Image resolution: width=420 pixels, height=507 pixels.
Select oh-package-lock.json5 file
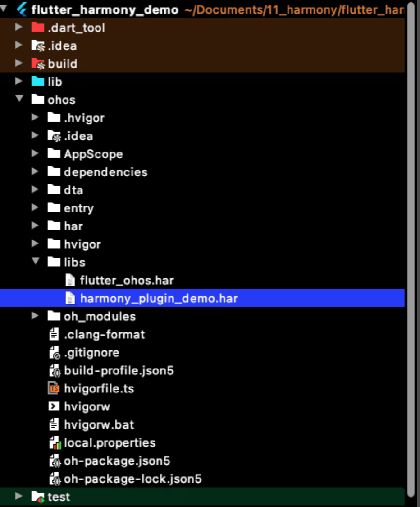point(133,479)
